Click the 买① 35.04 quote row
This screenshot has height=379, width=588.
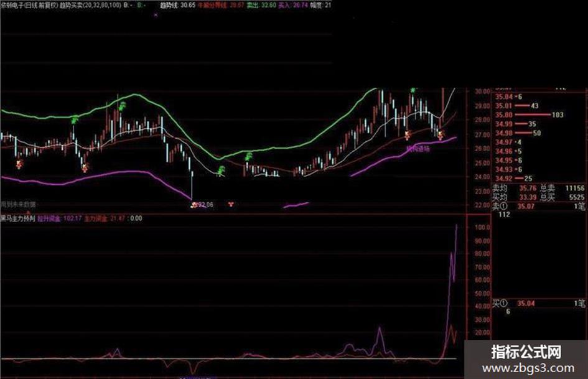click(x=538, y=303)
